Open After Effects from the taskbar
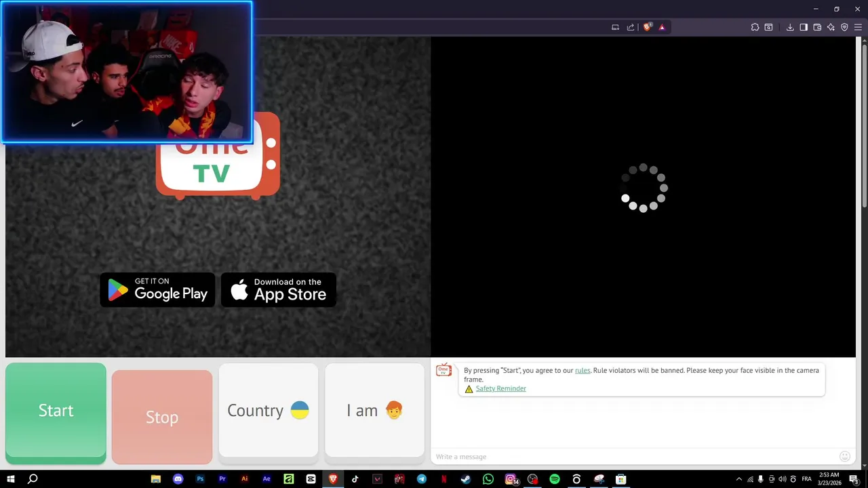This screenshot has height=488, width=868. [x=267, y=479]
